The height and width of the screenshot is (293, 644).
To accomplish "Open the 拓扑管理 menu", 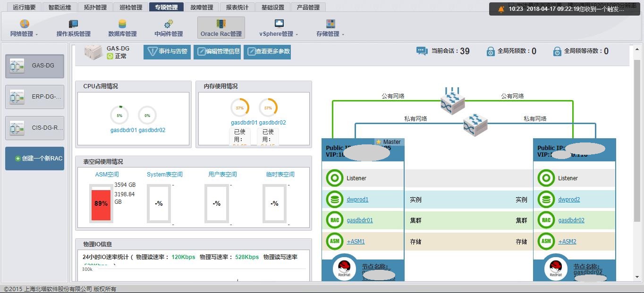I will pos(95,7).
